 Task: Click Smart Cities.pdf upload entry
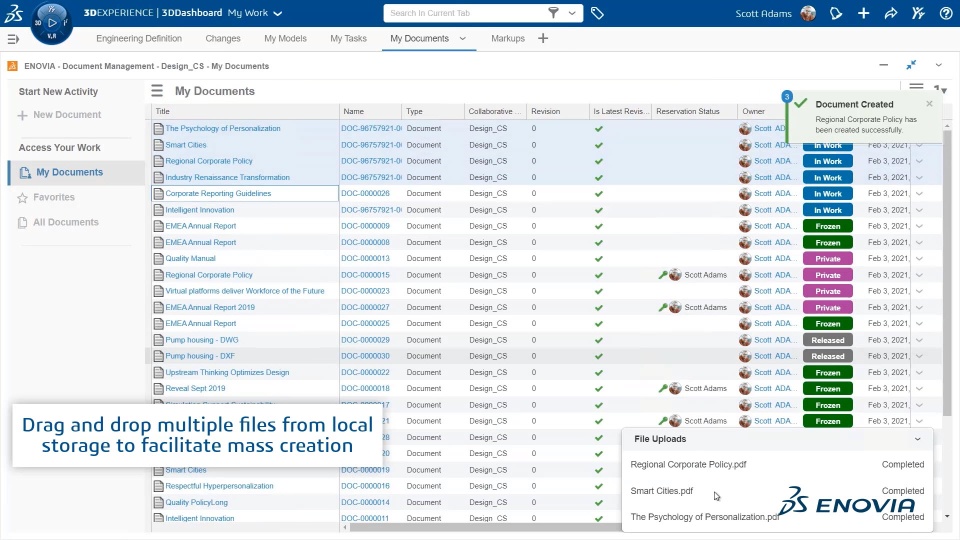pyautogui.click(x=662, y=491)
